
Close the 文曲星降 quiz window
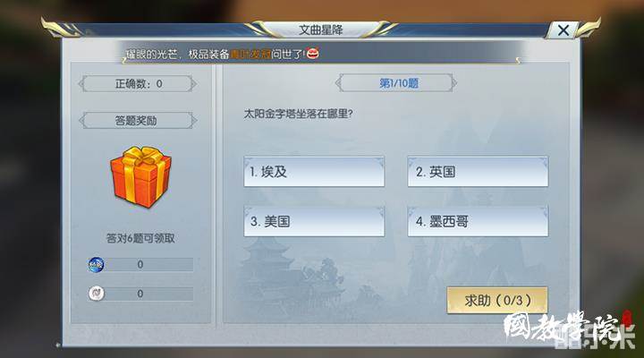point(563,30)
